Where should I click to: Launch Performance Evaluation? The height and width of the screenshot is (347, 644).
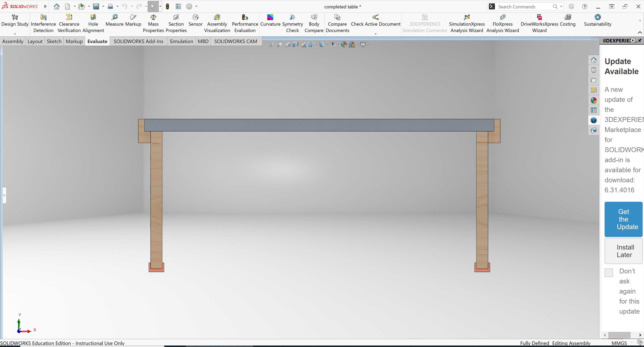(245, 23)
